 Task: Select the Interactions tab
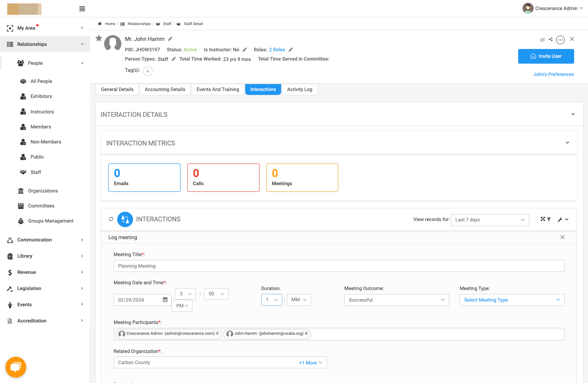pyautogui.click(x=263, y=89)
